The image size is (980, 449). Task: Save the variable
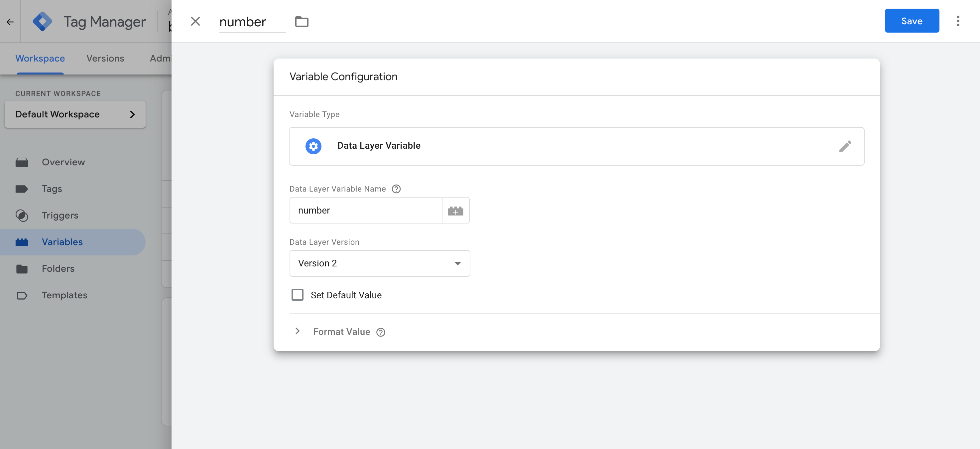912,21
